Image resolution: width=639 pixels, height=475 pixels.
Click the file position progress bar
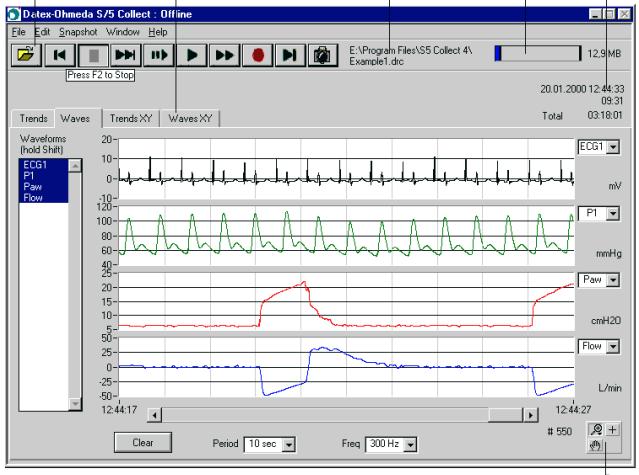538,53
